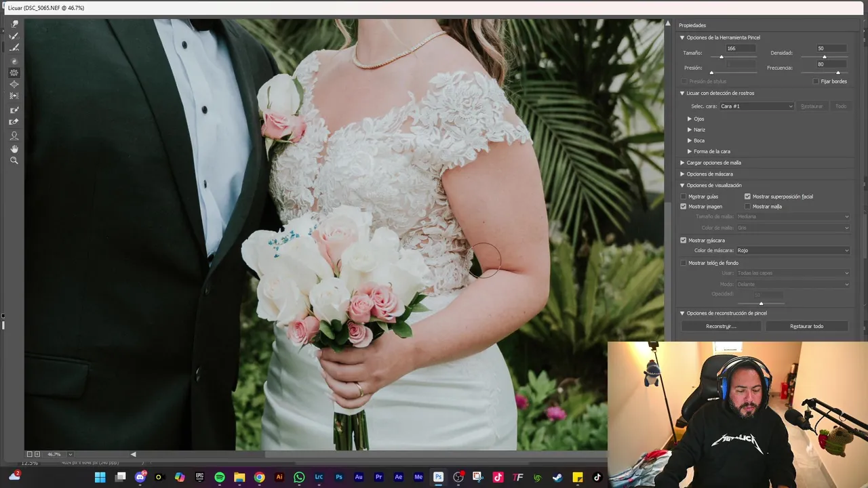Collapse Opciones de reconstrucción de pincel

(x=682, y=313)
